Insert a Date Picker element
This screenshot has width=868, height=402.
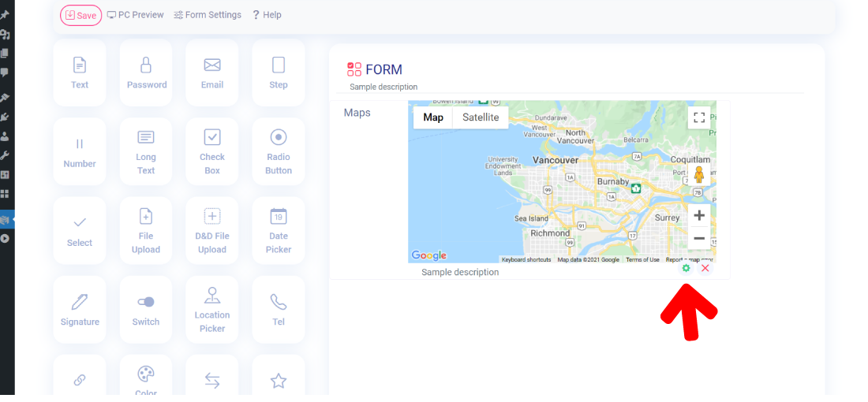pos(279,231)
